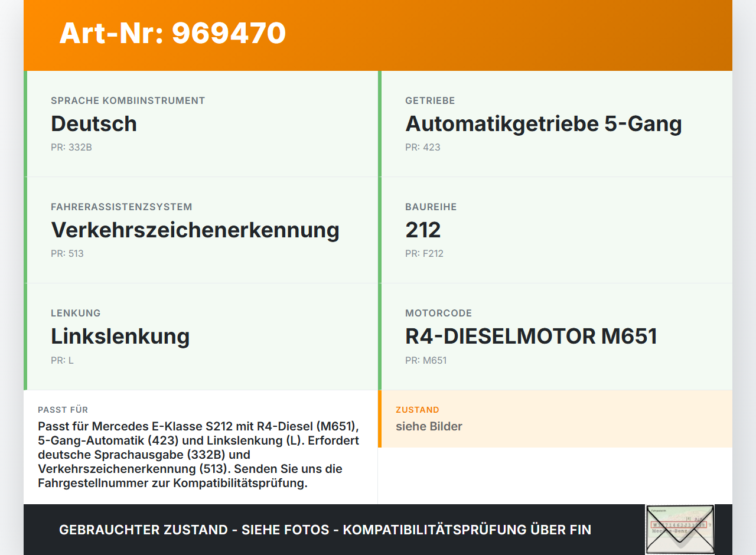Image resolution: width=756 pixels, height=555 pixels.
Task: Click the siehe Bilder condition text
Action: coord(429,426)
